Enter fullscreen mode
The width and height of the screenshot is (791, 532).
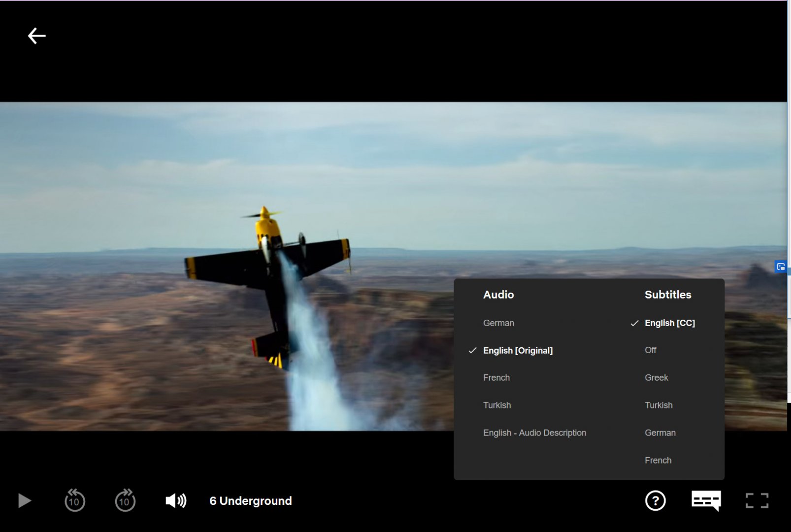pyautogui.click(x=757, y=500)
